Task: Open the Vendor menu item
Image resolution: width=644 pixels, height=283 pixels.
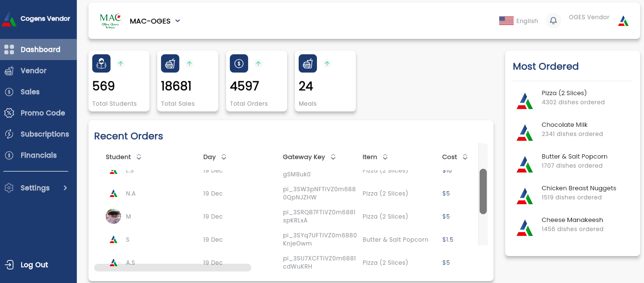Action: click(33, 71)
